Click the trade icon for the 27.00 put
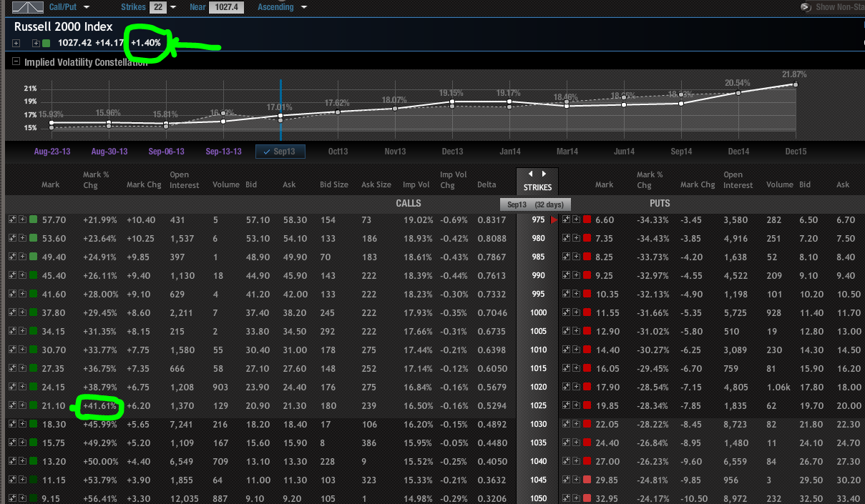Viewport: 865px width, 504px height. coord(566,461)
